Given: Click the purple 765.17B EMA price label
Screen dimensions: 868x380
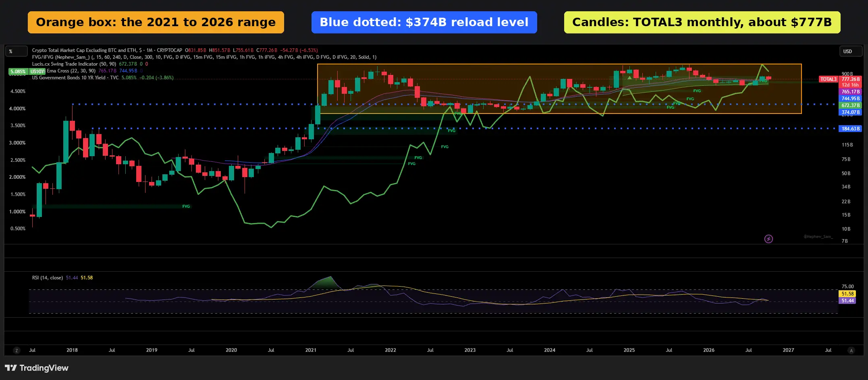Looking at the screenshot, I should tap(851, 92).
